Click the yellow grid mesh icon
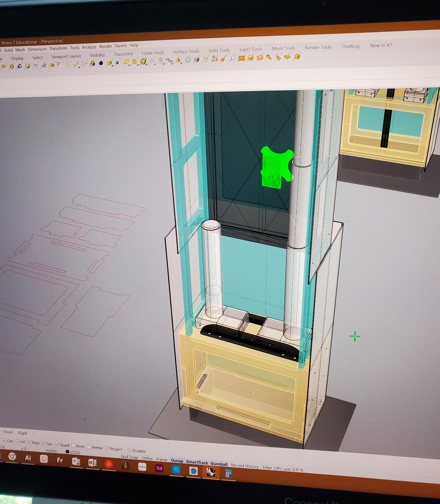This screenshot has width=440, height=504. pyautogui.click(x=134, y=61)
